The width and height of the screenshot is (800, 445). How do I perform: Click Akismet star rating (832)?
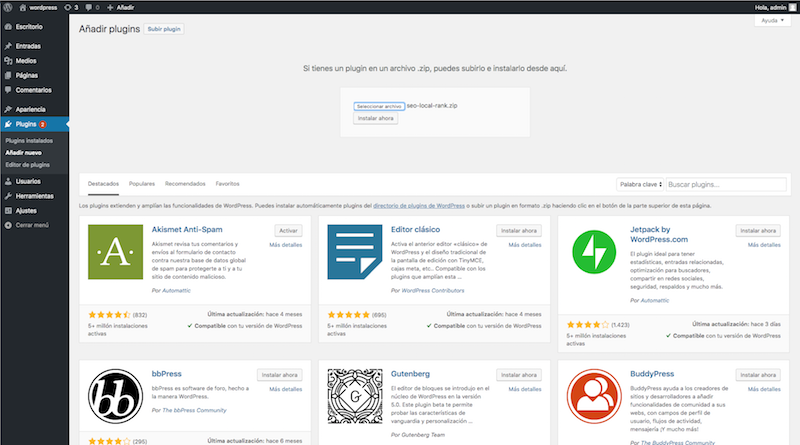tap(109, 315)
